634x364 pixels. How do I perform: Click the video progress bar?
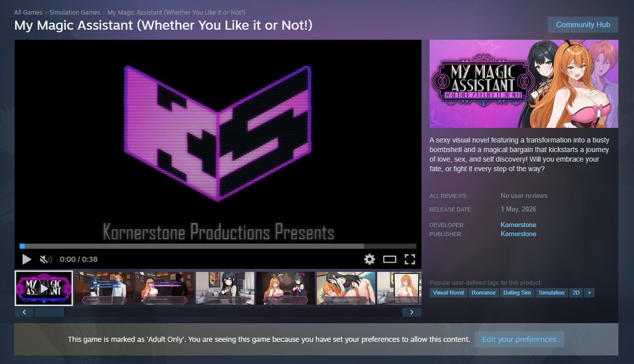click(218, 246)
